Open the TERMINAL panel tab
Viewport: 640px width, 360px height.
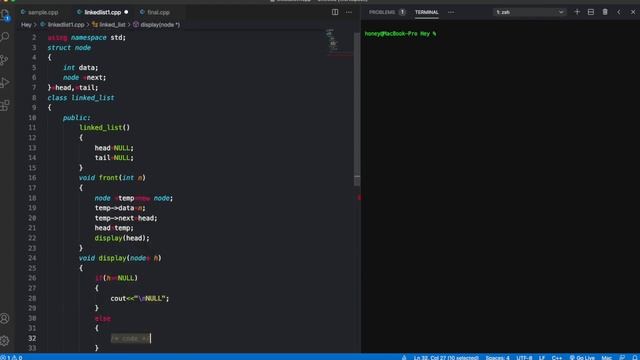[427, 12]
